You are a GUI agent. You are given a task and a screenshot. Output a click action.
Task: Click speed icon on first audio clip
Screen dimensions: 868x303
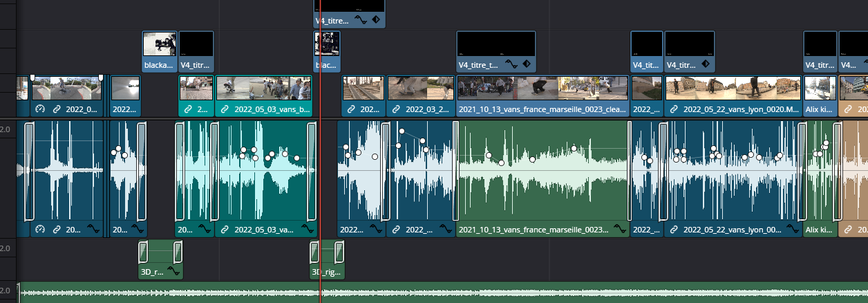[39, 229]
